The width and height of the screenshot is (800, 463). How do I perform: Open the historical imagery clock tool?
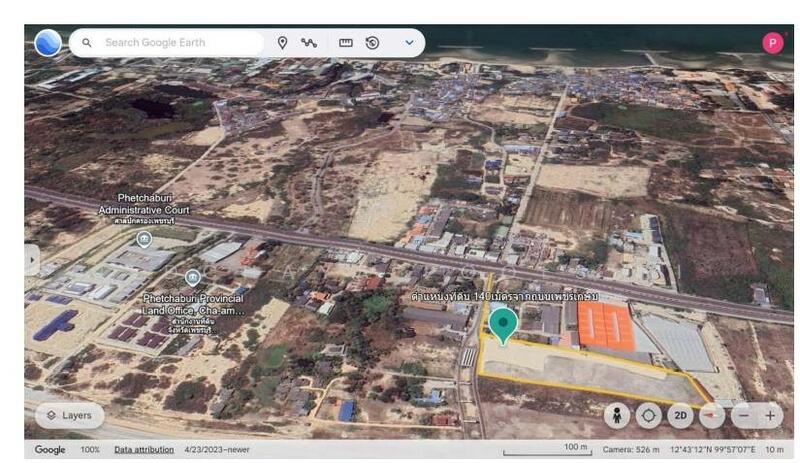372,43
